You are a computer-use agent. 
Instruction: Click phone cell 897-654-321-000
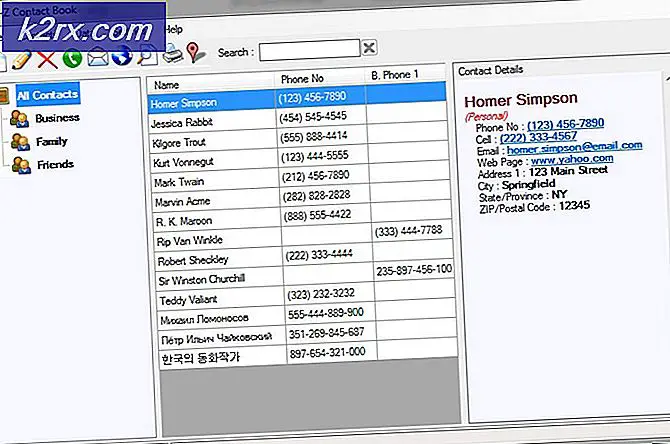pos(327,353)
